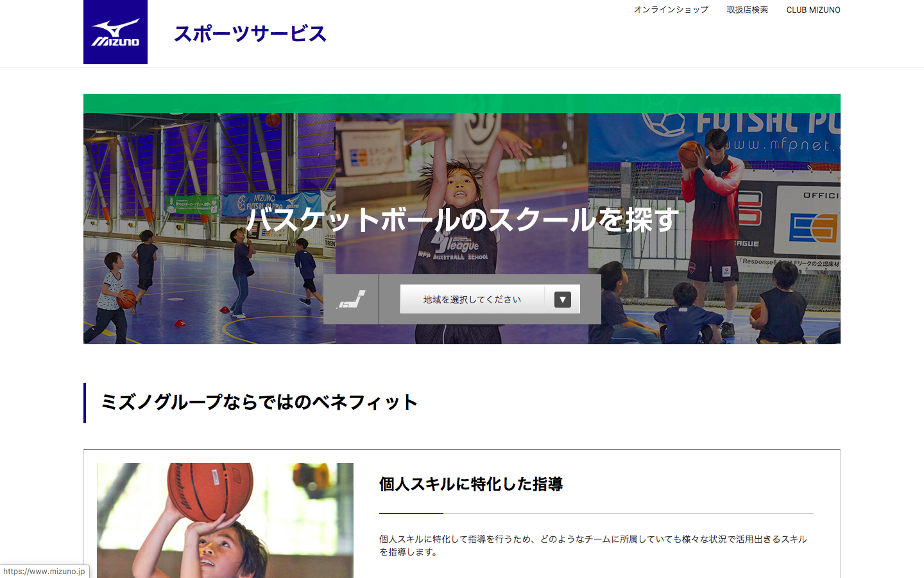Click the right hero photo of the coach
924x578 pixels.
coord(714,193)
